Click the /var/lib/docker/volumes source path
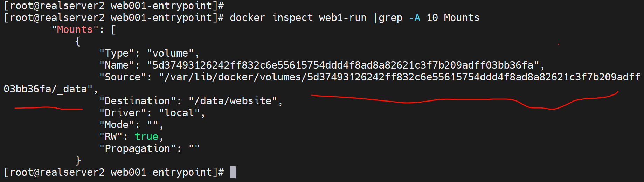The width and height of the screenshot is (644, 182). tap(399, 77)
